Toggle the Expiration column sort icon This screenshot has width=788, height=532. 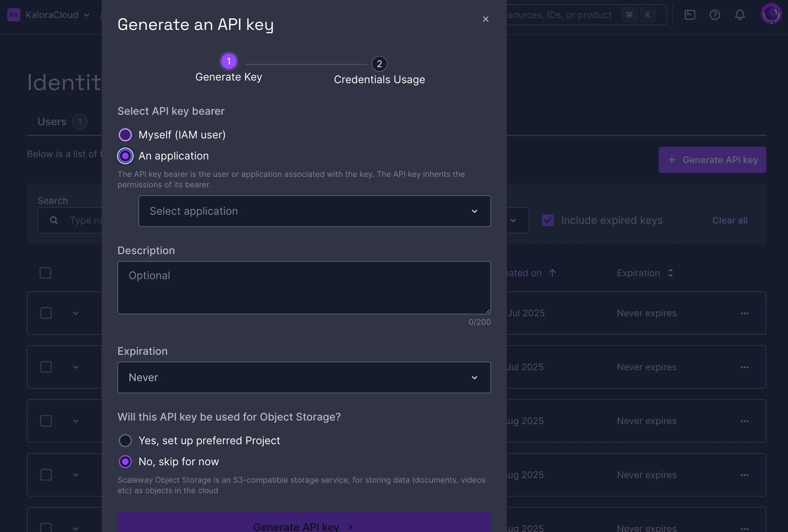coord(670,273)
